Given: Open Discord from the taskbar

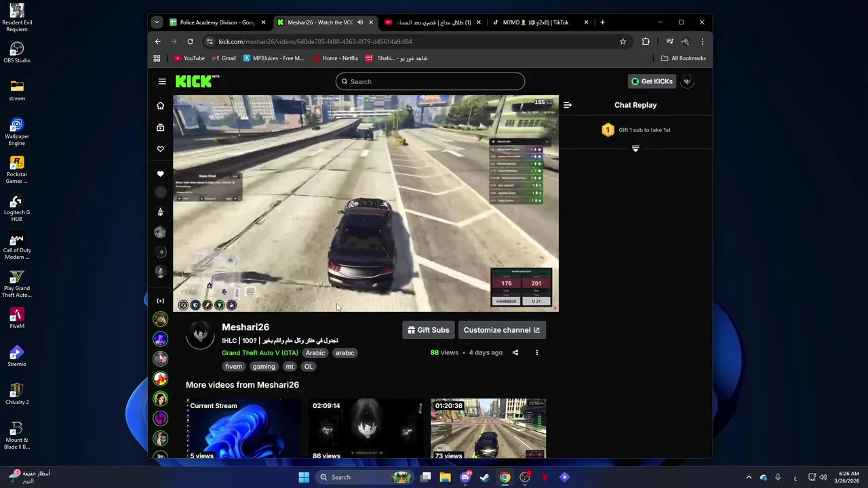Looking at the screenshot, I should tap(465, 477).
